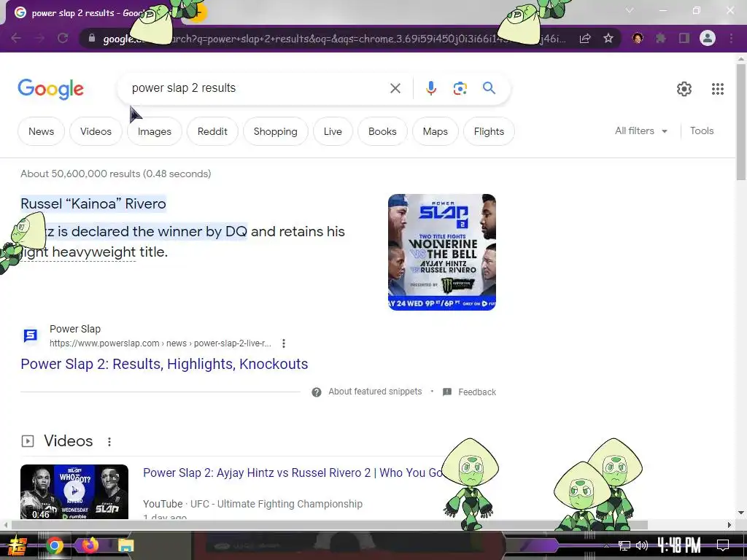Launch Firefox from the taskbar

click(x=90, y=545)
